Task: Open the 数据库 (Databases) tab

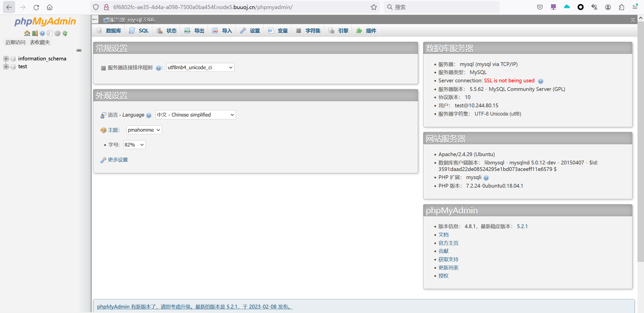Action: coord(109,31)
